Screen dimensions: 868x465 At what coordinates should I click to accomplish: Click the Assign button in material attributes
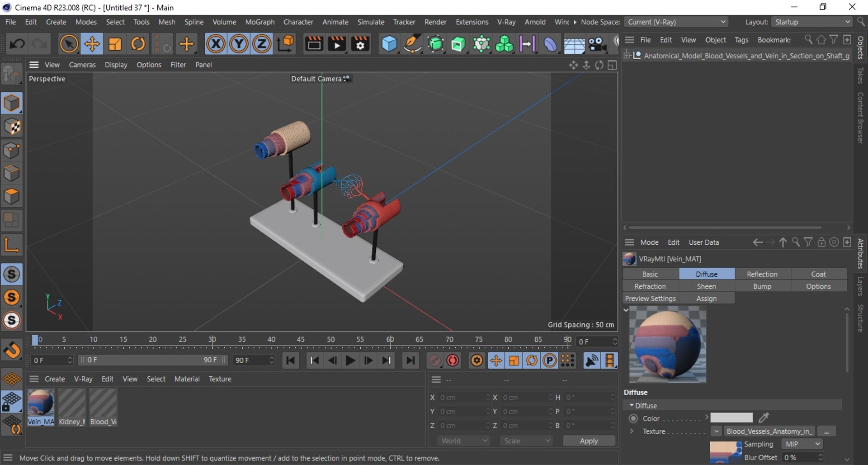click(x=706, y=299)
